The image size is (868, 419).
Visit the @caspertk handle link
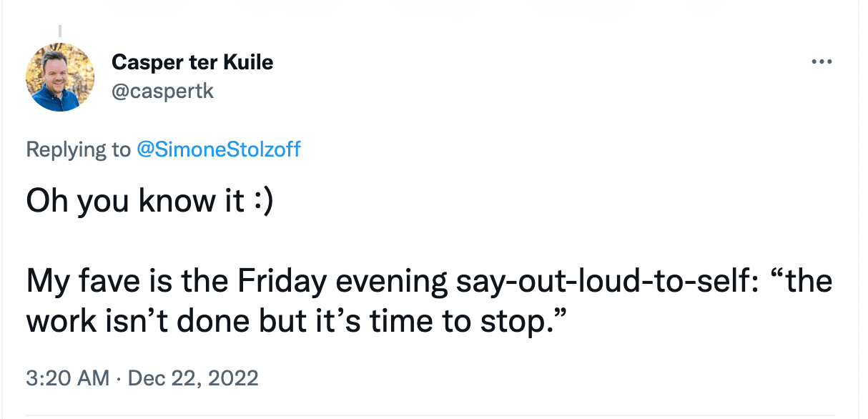pos(163,92)
